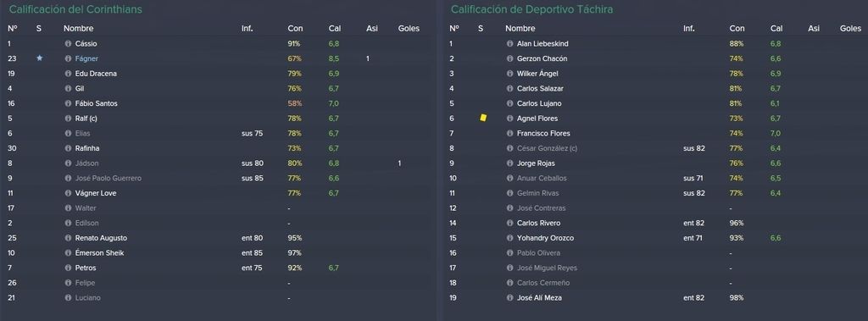This screenshot has height=321, width=868.
Task: Sort Corinthians list by Nombre header
Action: click(x=79, y=28)
